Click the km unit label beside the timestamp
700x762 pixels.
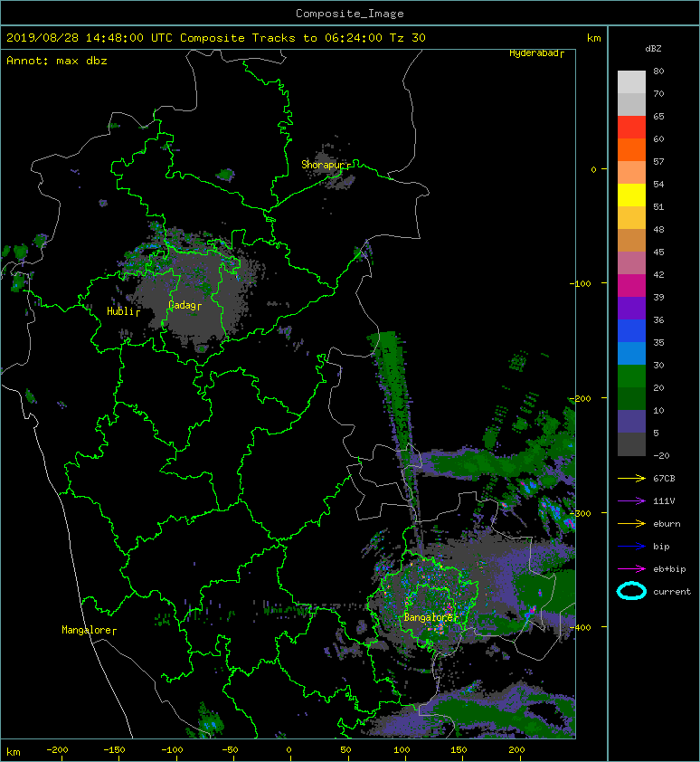(593, 38)
